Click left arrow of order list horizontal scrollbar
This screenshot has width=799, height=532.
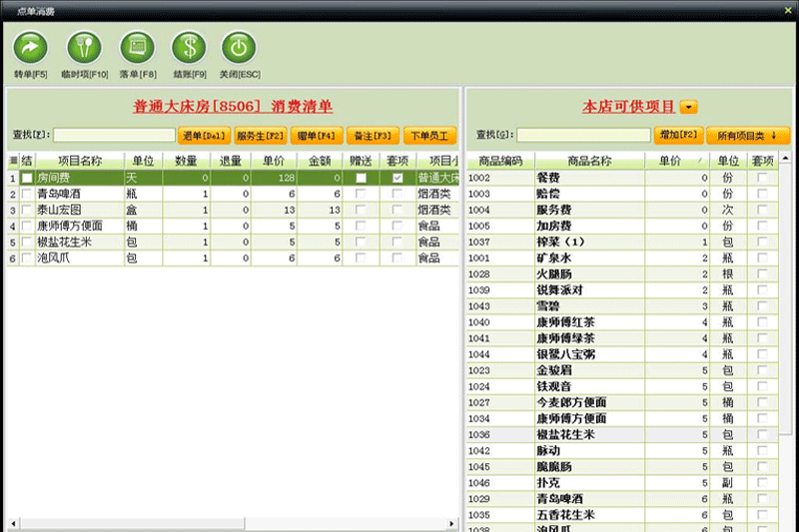[13, 523]
